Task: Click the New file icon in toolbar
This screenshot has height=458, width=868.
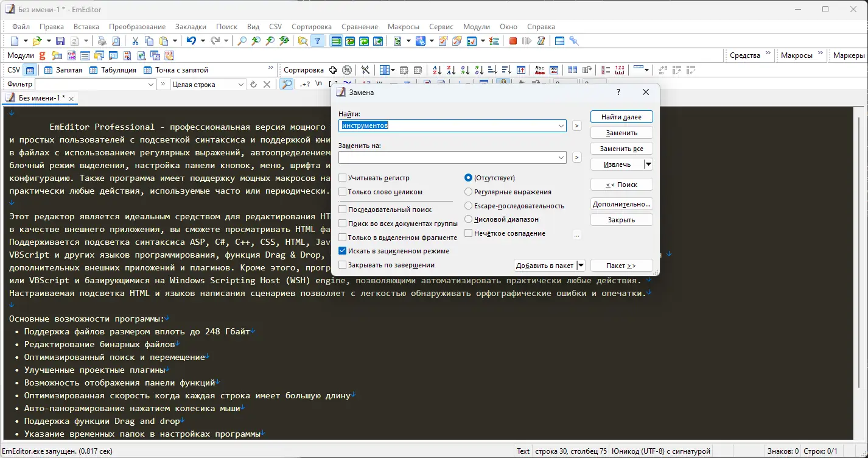Action: click(15, 41)
